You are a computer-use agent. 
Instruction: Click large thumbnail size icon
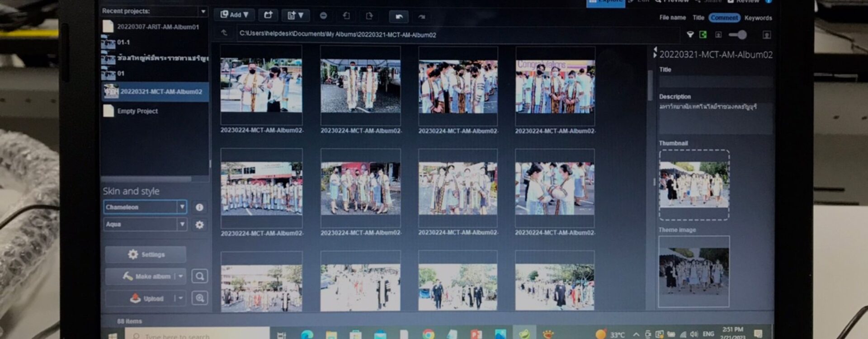767,35
